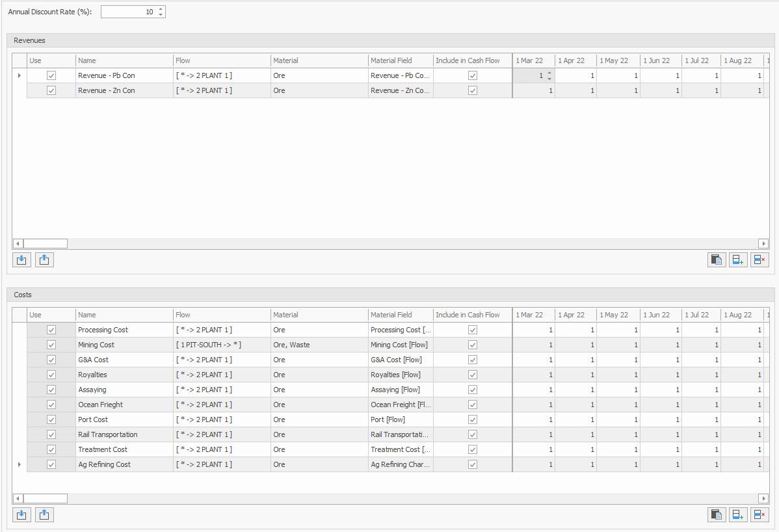This screenshot has width=779, height=532.
Task: Click the Annual Discount Rate input field
Action: (x=129, y=12)
